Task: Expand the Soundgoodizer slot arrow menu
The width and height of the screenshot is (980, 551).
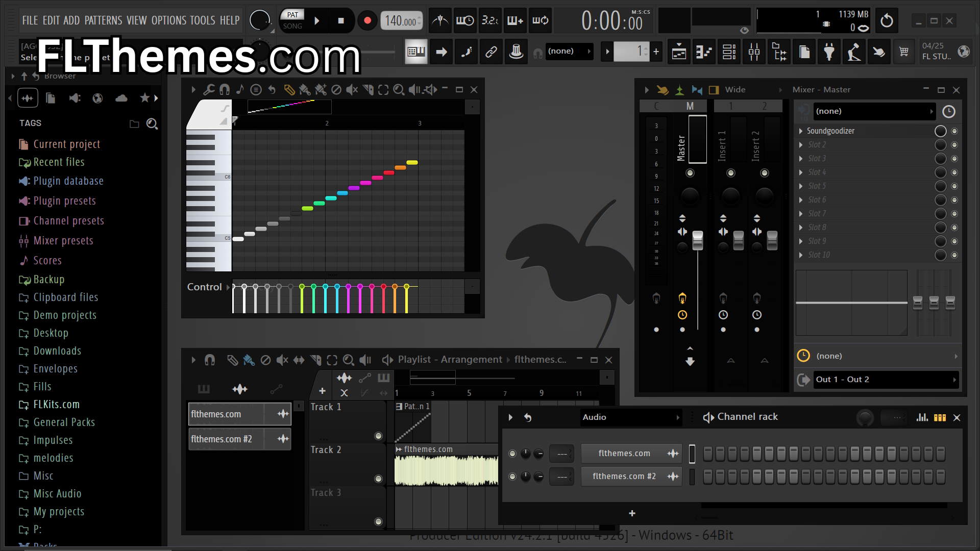Action: (x=801, y=131)
